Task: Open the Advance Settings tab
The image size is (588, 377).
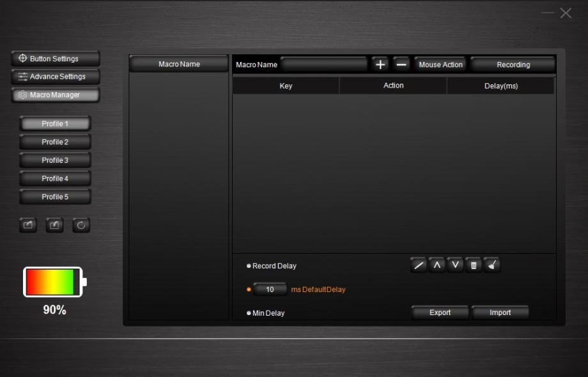Action: coord(56,77)
